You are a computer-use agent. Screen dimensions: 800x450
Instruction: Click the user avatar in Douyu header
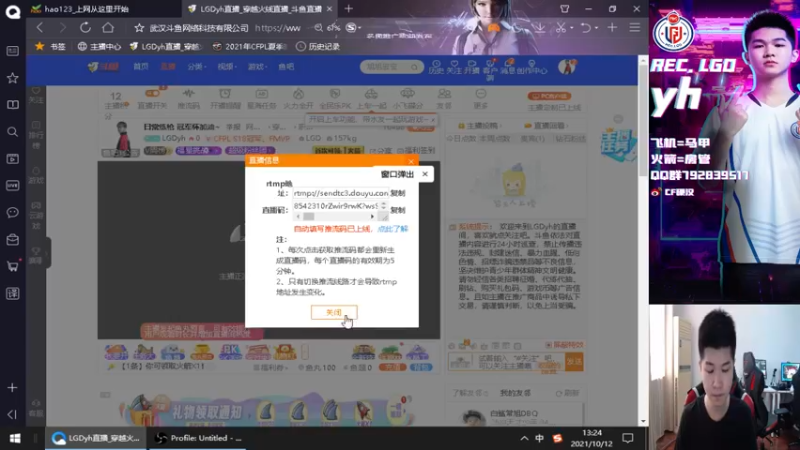pos(567,67)
